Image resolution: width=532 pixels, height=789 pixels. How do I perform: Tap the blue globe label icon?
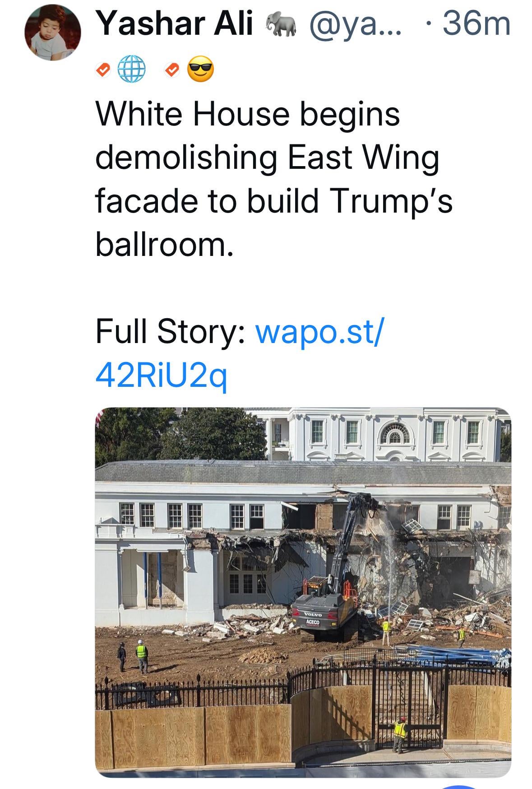(x=132, y=70)
